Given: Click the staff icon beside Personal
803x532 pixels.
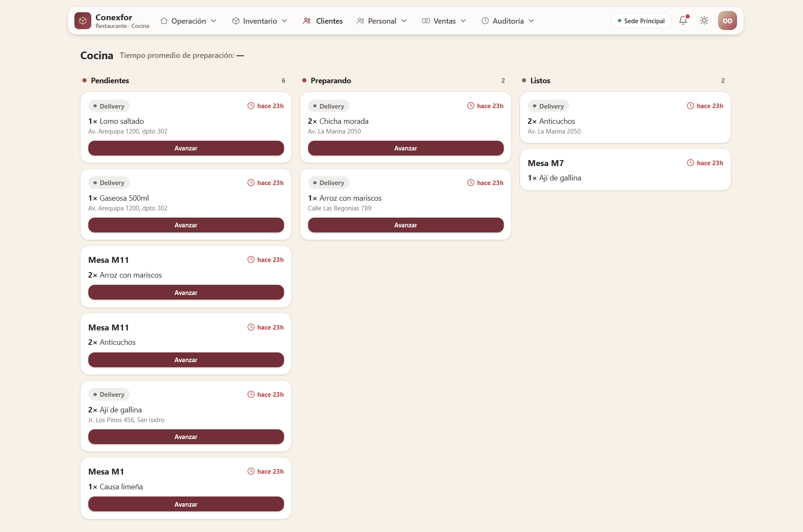Looking at the screenshot, I should tap(361, 21).
